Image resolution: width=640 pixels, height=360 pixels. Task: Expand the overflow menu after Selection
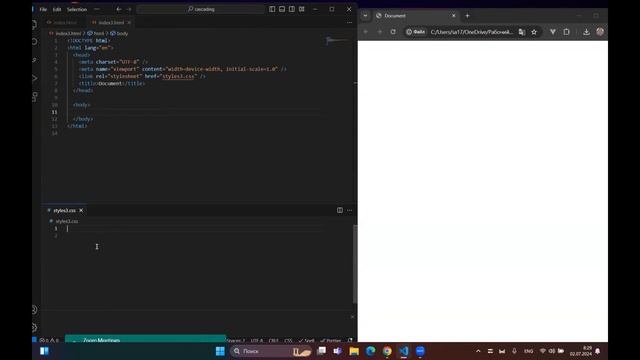(97, 9)
